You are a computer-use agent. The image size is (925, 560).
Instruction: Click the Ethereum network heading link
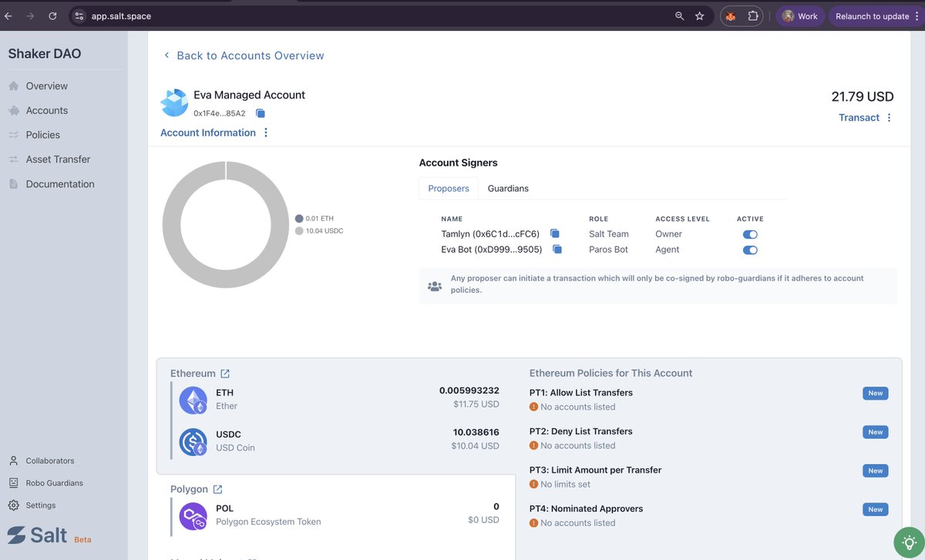(193, 374)
